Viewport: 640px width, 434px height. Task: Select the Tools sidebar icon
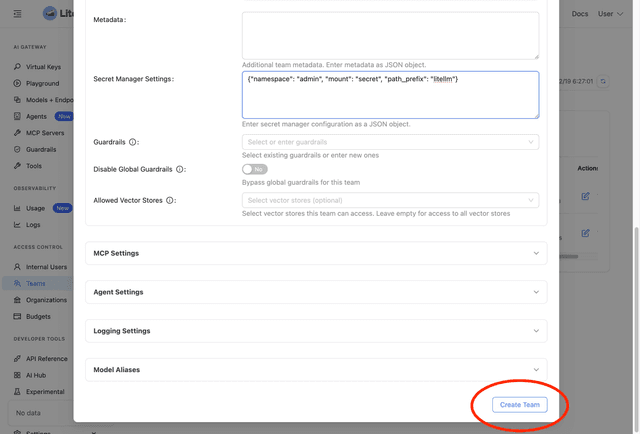17,166
